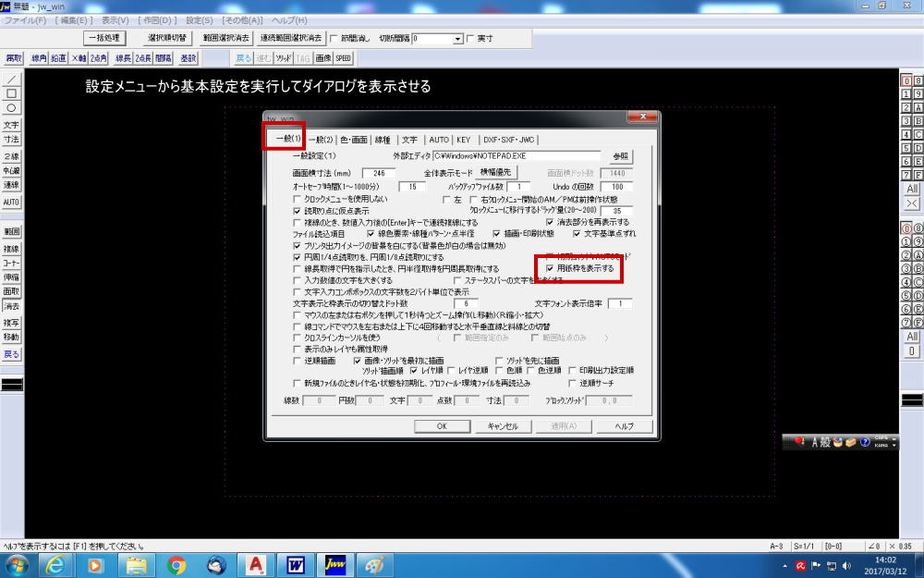Click the 消去 erase tool
The image size is (924, 578).
pyautogui.click(x=11, y=306)
